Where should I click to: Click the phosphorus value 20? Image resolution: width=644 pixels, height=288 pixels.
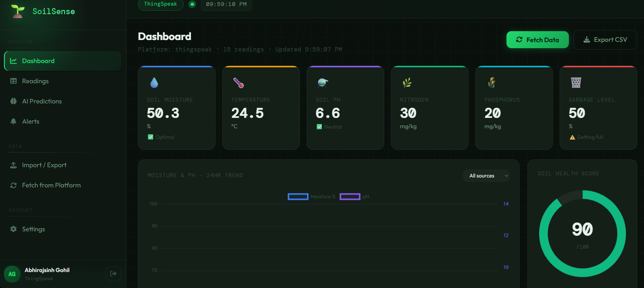[493, 113]
